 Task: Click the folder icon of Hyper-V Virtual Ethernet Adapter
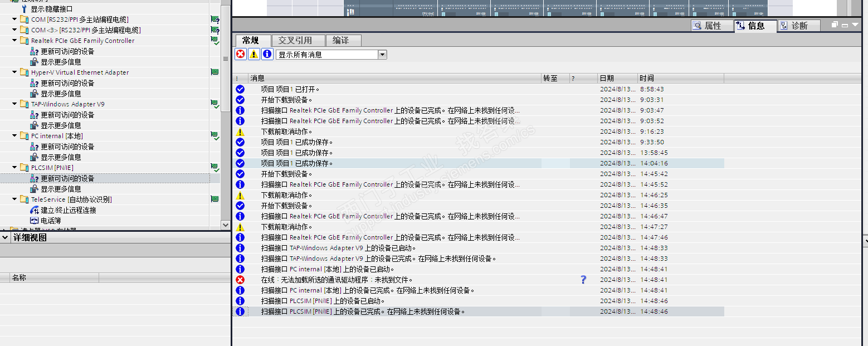(x=24, y=72)
